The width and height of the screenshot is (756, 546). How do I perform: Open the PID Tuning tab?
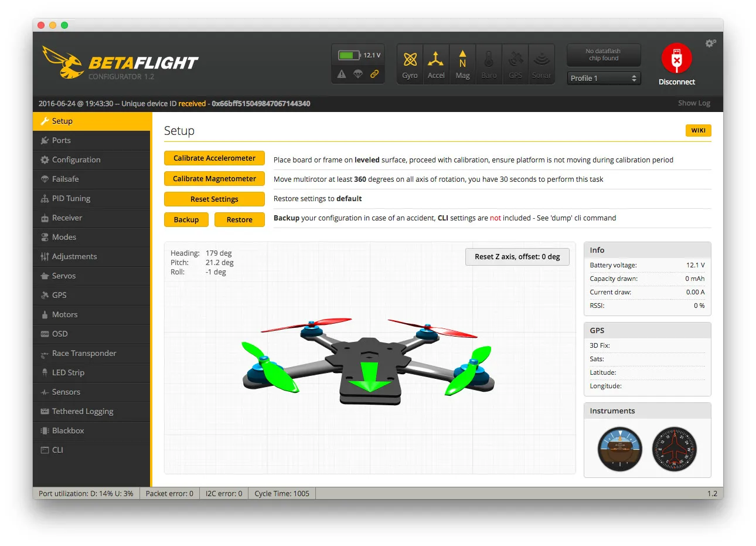click(71, 198)
